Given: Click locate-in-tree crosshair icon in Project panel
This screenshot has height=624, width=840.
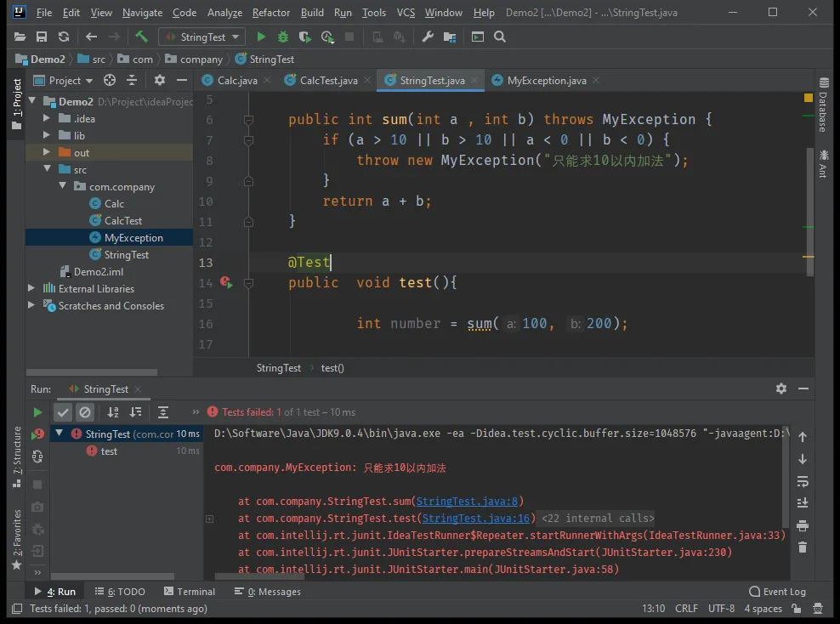Looking at the screenshot, I should click(x=110, y=80).
